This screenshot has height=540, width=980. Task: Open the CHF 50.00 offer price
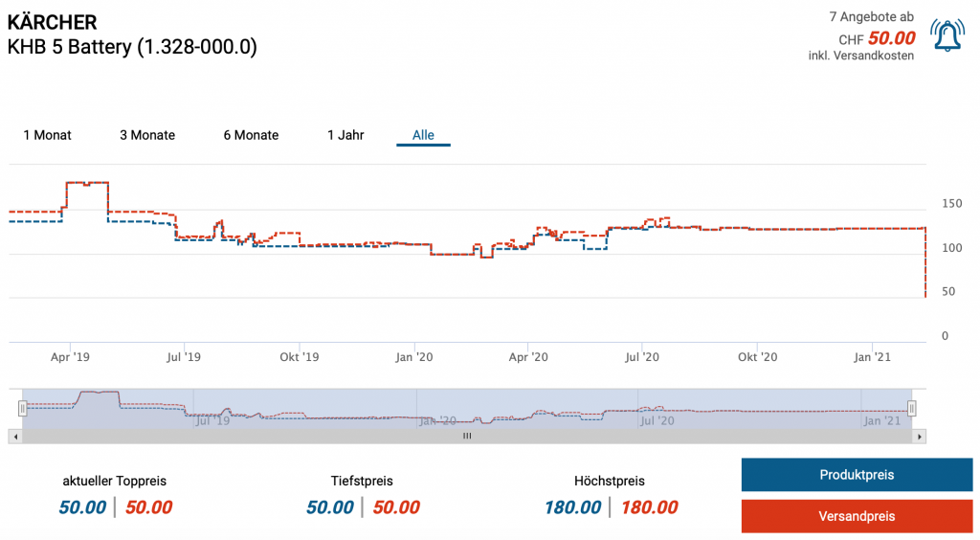point(890,38)
